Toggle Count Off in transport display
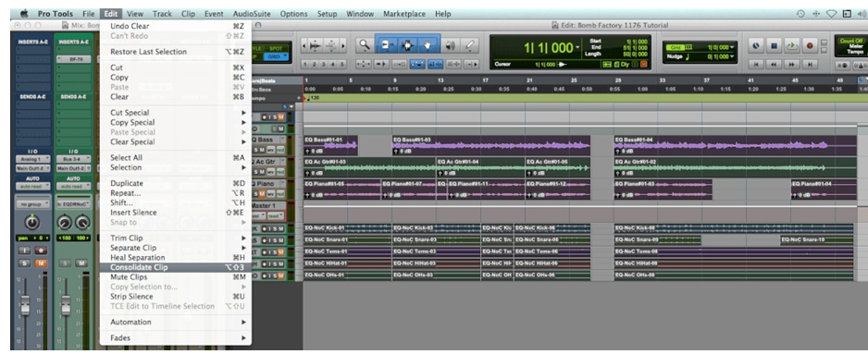Image resolution: width=868 pixels, height=354 pixels. [x=850, y=41]
